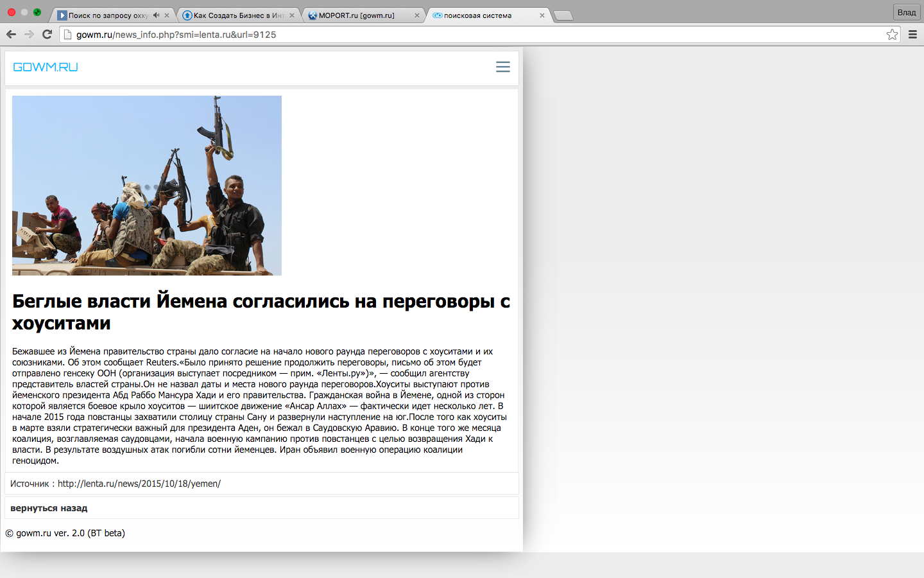Click the GOWM.RU logo
Screen dimensions: 924x578
point(46,67)
